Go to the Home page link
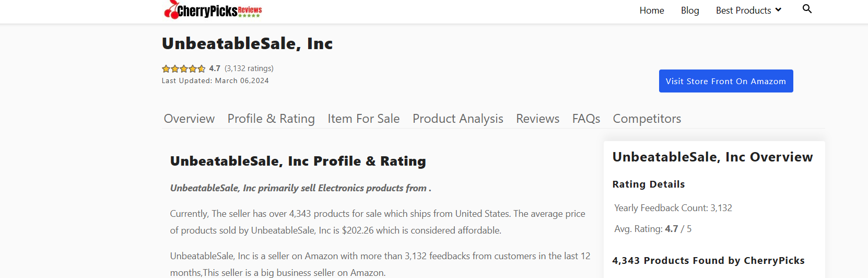Viewport: 868px width, 278px height. [652, 10]
